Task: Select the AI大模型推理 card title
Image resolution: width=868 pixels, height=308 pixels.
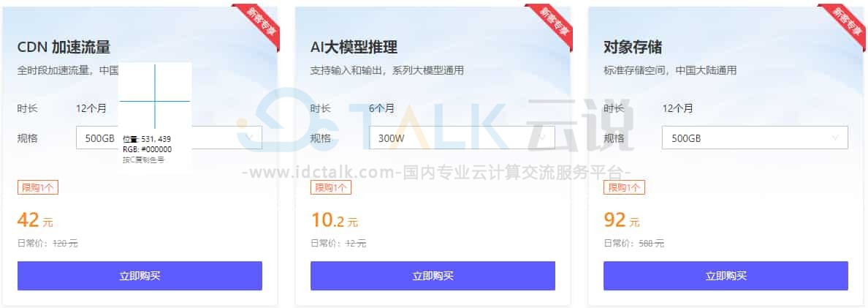Action: pyautogui.click(x=354, y=47)
